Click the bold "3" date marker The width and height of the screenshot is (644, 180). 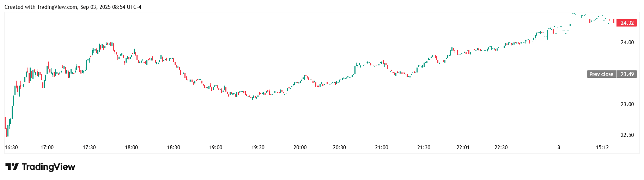pos(559,147)
